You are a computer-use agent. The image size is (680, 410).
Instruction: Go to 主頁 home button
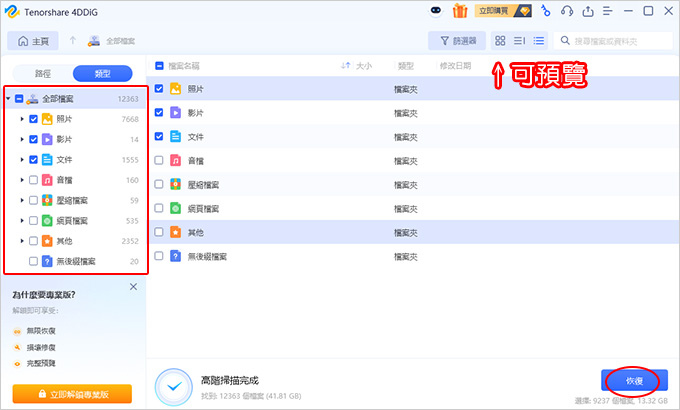tap(33, 41)
